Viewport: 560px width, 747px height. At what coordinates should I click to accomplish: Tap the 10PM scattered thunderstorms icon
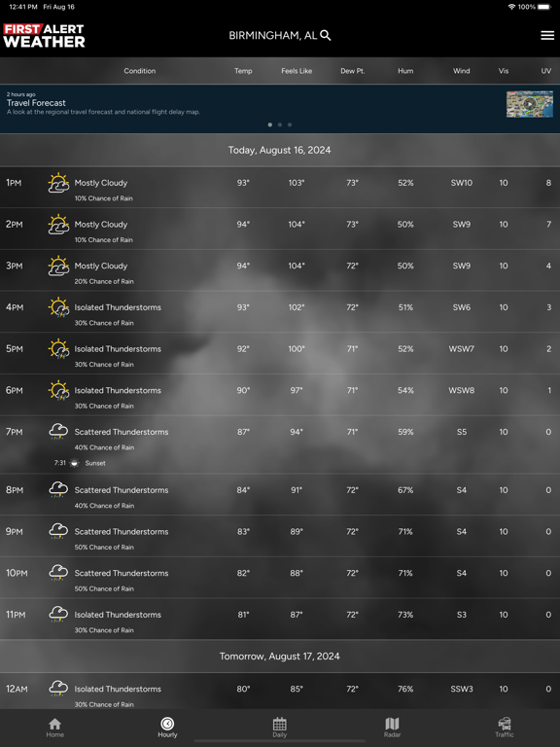[x=58, y=573]
